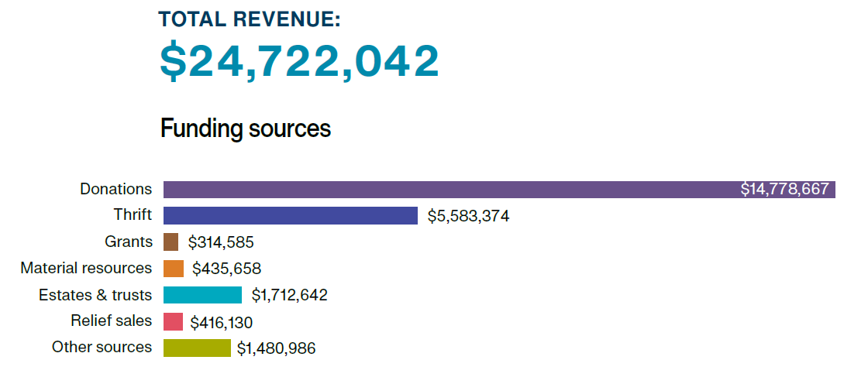Click the Relief sales label
Screen dimensions: 868x384
click(x=111, y=321)
